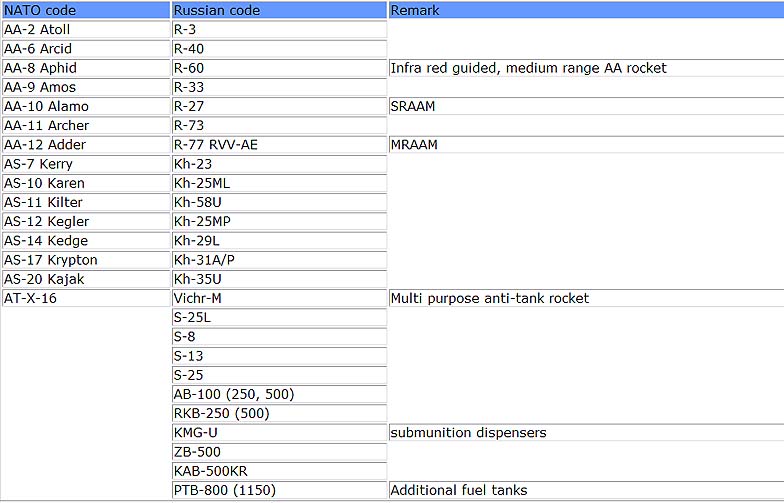Select the R-77 RVV-AE cell
The height and width of the screenshot is (503, 784).
coord(216,145)
